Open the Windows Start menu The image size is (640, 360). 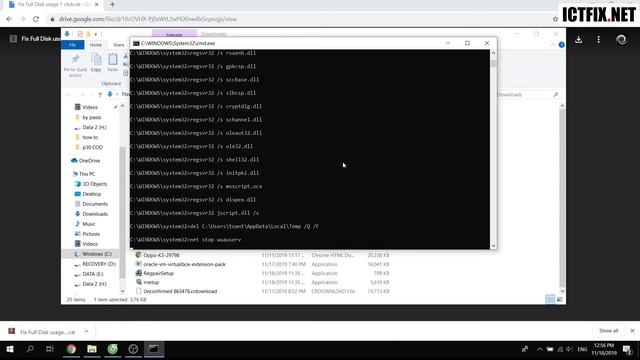coord(10,349)
